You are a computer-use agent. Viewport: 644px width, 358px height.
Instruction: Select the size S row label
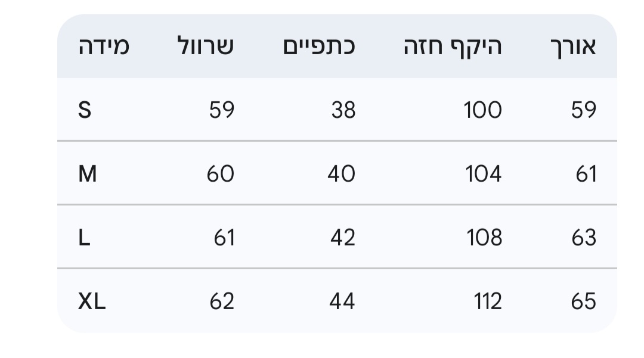point(85,110)
